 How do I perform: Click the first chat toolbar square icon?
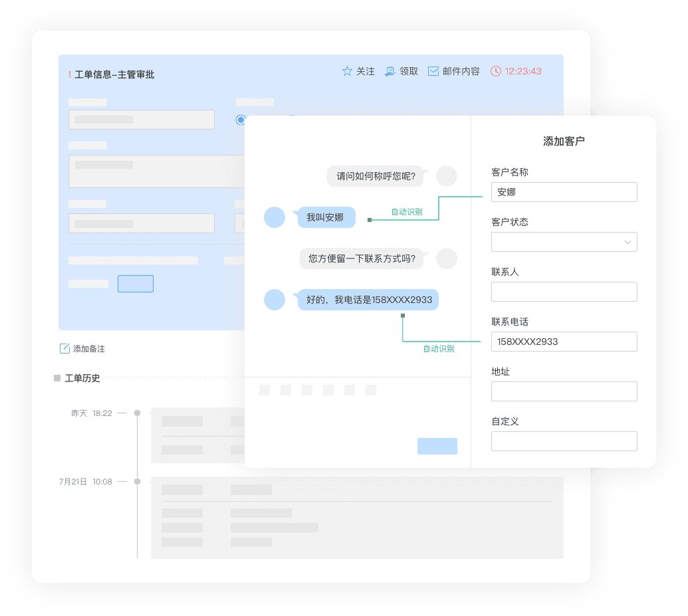point(265,390)
